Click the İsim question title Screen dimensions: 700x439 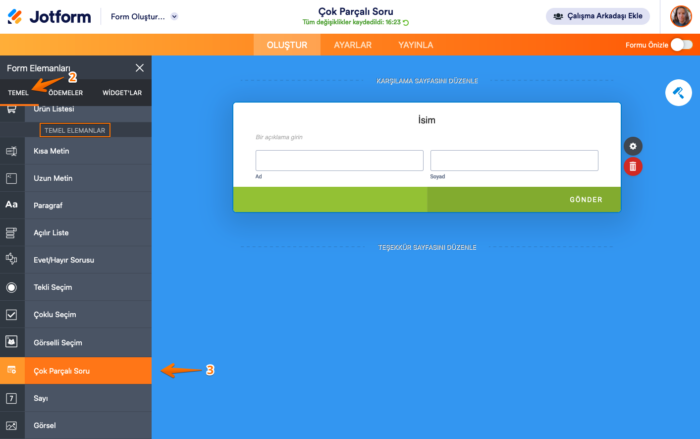[x=427, y=120]
